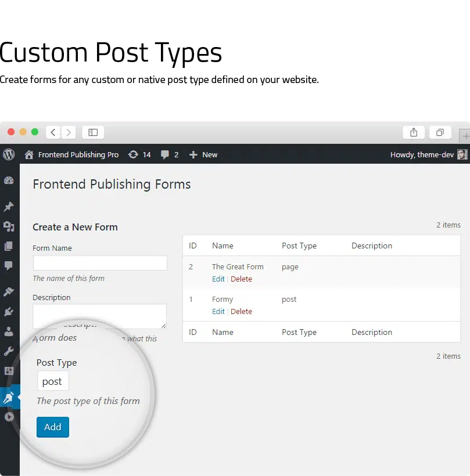
Task: Open a new browser tab with plus
Action: point(465,136)
